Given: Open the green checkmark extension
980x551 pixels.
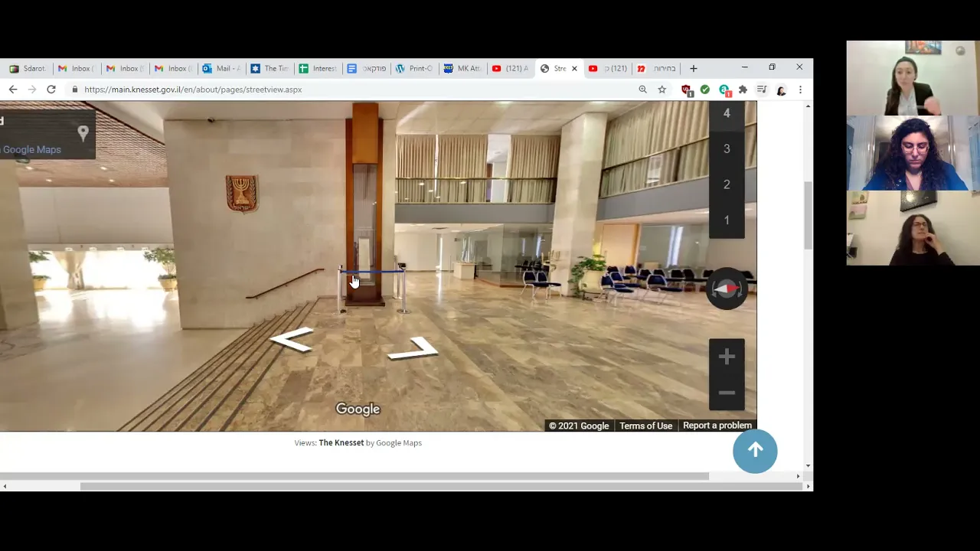Looking at the screenshot, I should pyautogui.click(x=705, y=90).
